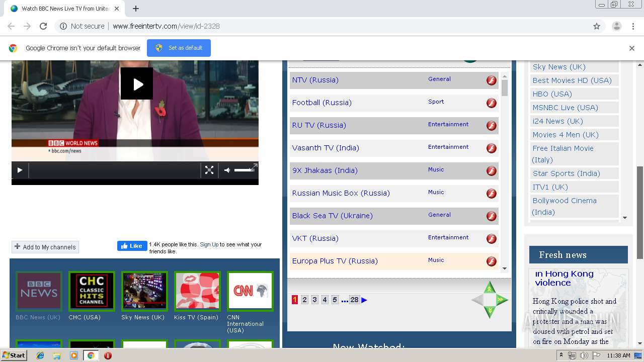Click the Flash icon for 9X Jhakaas
This screenshot has width=644, height=362.
pos(492,171)
